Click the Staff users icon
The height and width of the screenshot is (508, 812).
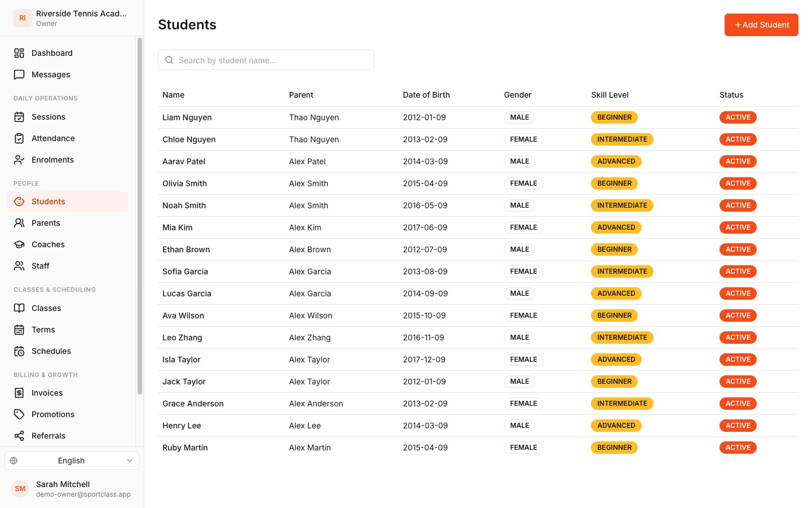(19, 266)
